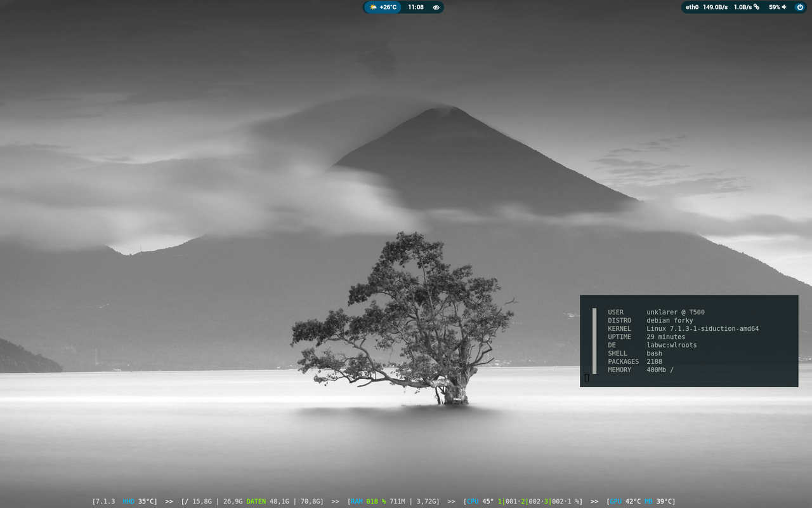Click the SHELL bash line in terminal
Image resolution: width=812 pixels, height=508 pixels.
635,354
